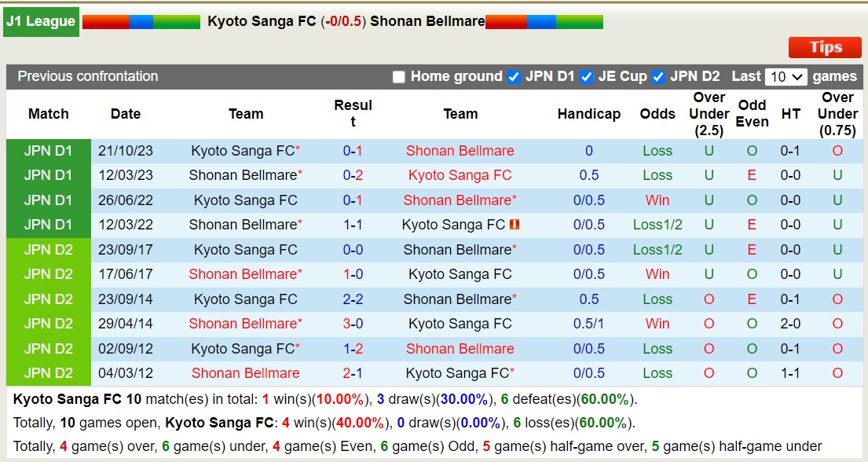Open Kyoto Sanga FC link in 12/03/23 row
Image resolution: width=868 pixels, height=462 pixels.
(460, 175)
